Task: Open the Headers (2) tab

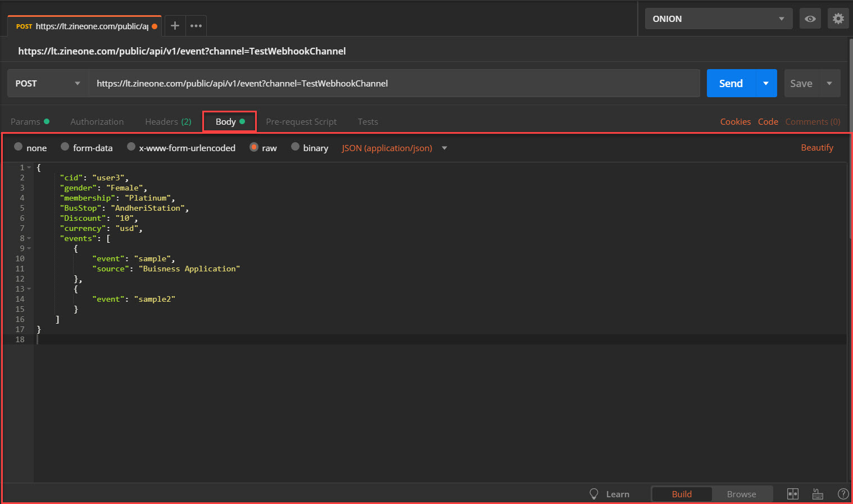Action: point(168,121)
